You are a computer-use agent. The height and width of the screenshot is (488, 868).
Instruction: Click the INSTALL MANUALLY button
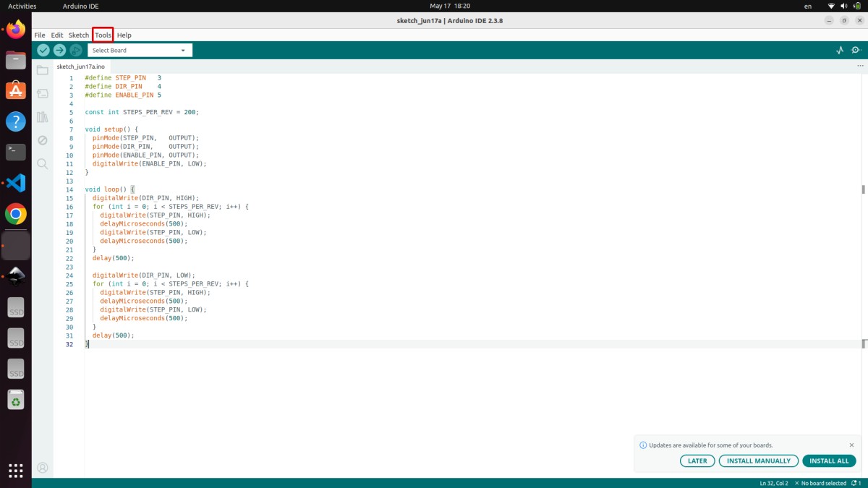[x=759, y=461]
